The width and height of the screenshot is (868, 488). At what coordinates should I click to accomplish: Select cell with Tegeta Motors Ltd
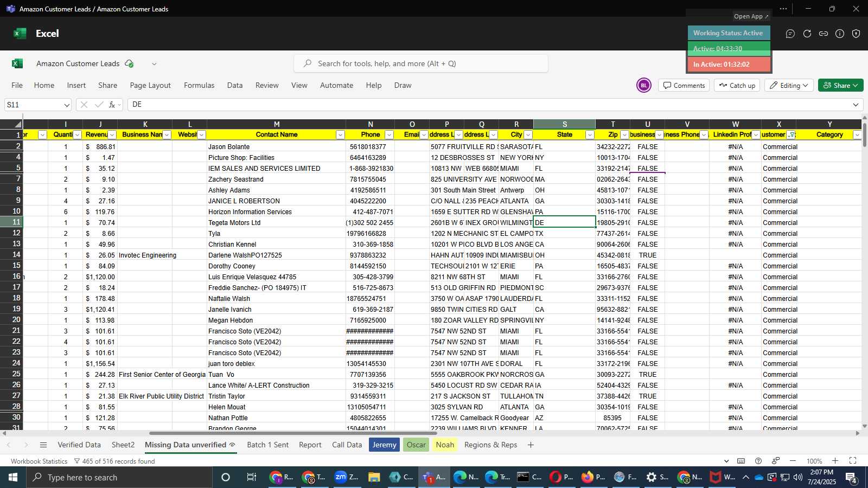click(276, 222)
